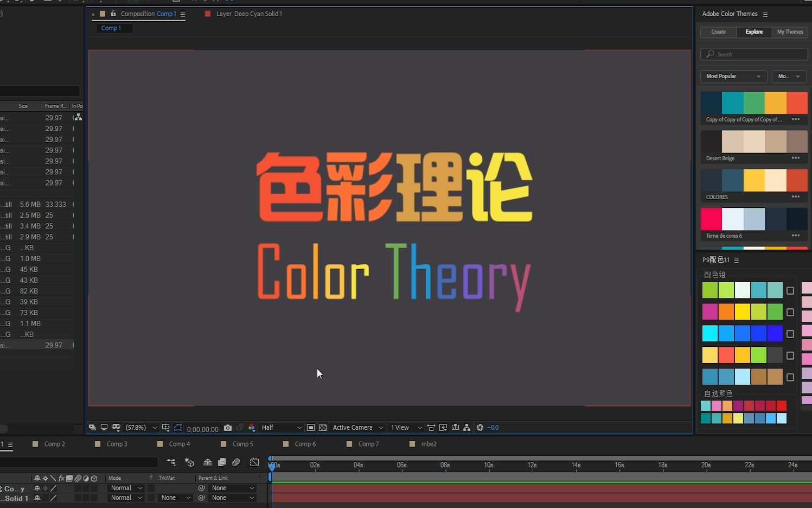Open the timeline composition mini-flowchart
The image size is (812, 508).
(x=171, y=462)
